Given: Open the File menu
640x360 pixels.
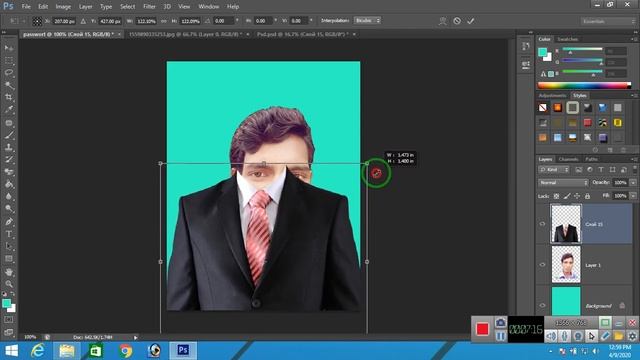Looking at the screenshot, I should click(26, 7).
